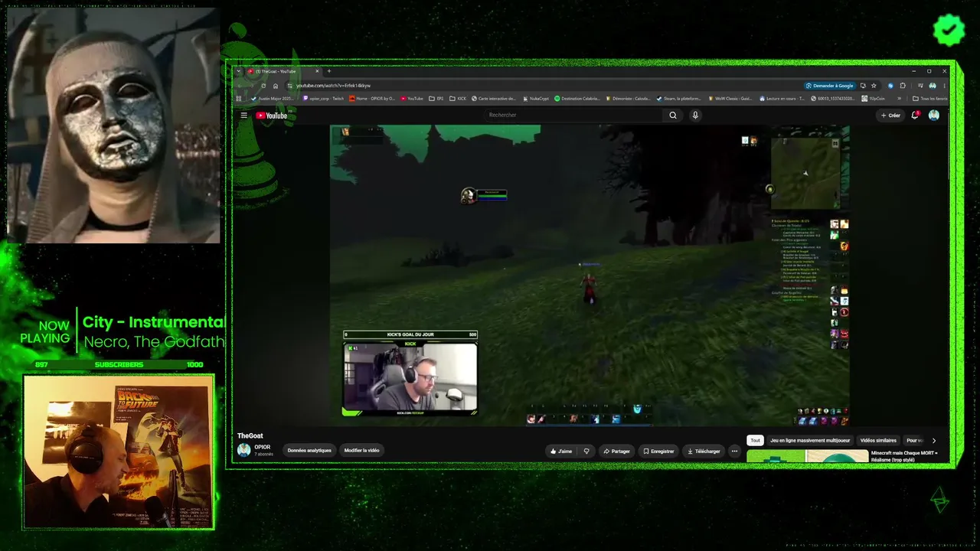Close the TheGoat - YouTube tab

click(x=317, y=71)
